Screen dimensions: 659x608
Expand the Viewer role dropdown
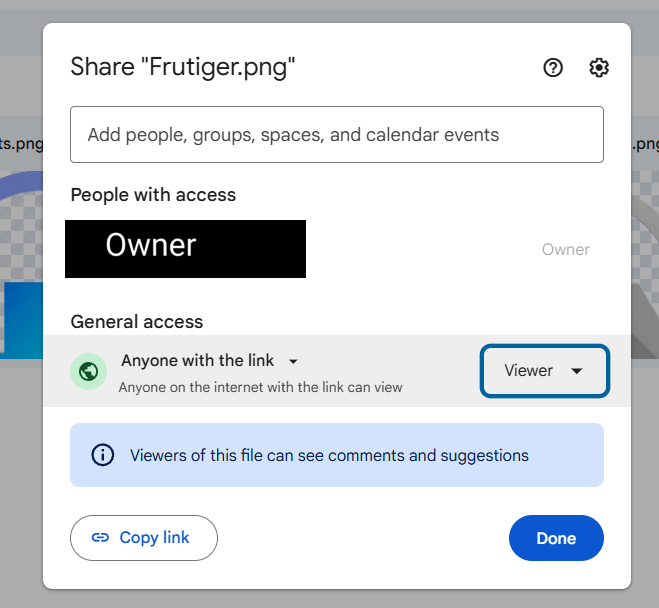pos(544,371)
